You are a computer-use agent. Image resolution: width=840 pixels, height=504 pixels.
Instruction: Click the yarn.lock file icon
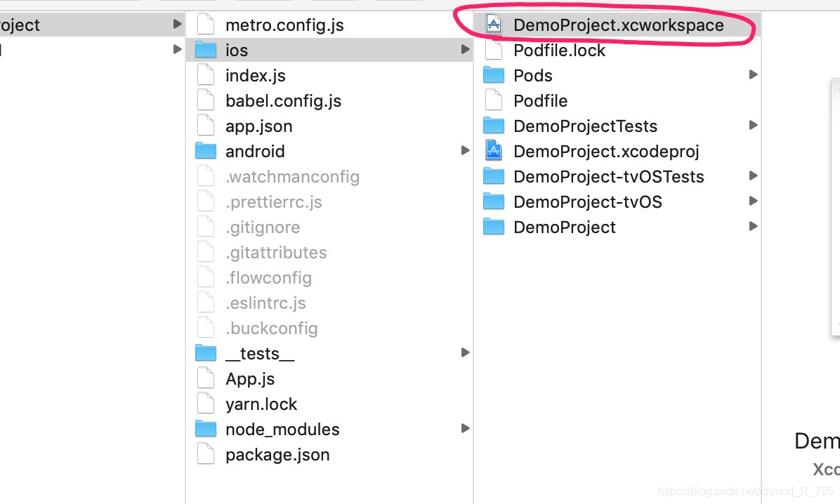(x=206, y=404)
